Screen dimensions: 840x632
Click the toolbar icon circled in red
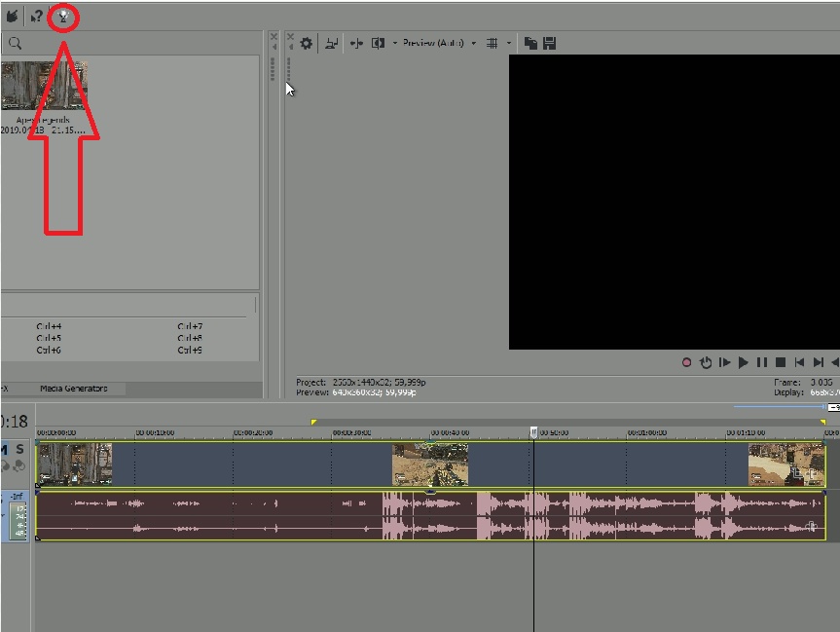tap(62, 16)
